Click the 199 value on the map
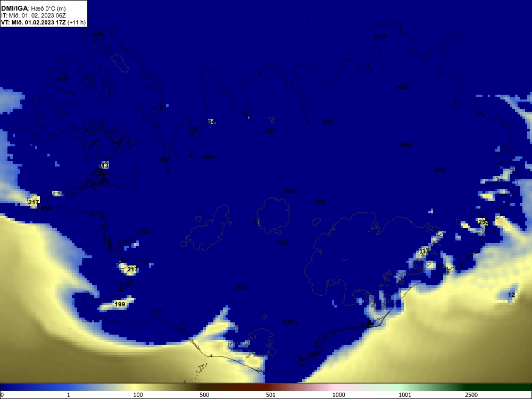This screenshot has width=532, height=399. [120, 304]
